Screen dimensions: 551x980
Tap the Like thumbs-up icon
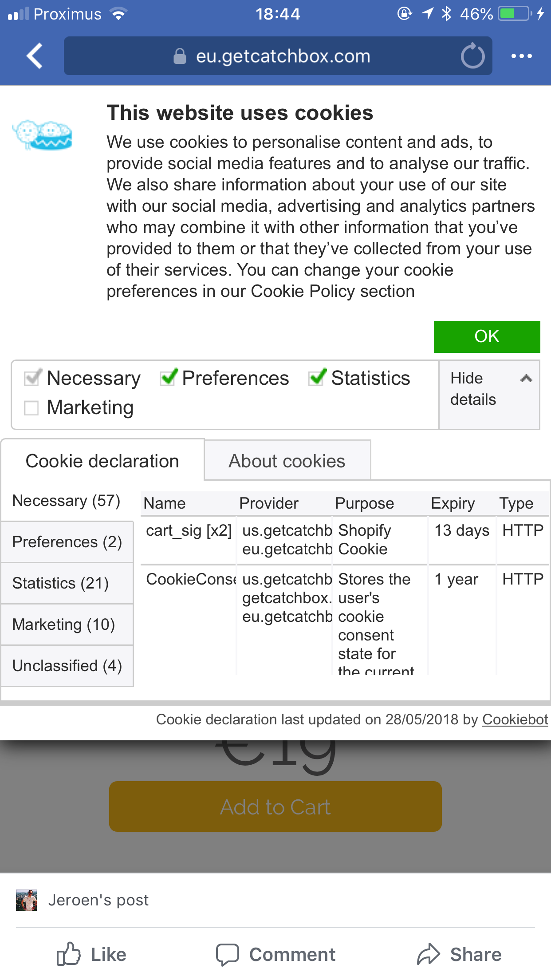[69, 954]
